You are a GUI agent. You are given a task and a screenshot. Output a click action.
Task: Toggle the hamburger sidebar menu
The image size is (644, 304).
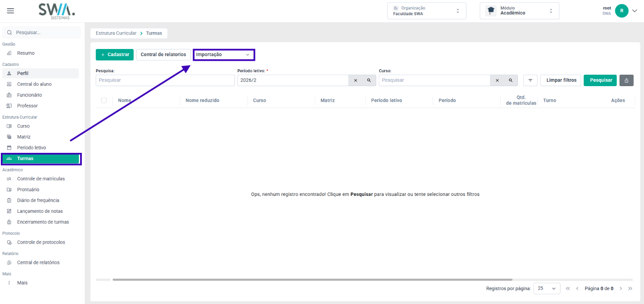tap(11, 11)
